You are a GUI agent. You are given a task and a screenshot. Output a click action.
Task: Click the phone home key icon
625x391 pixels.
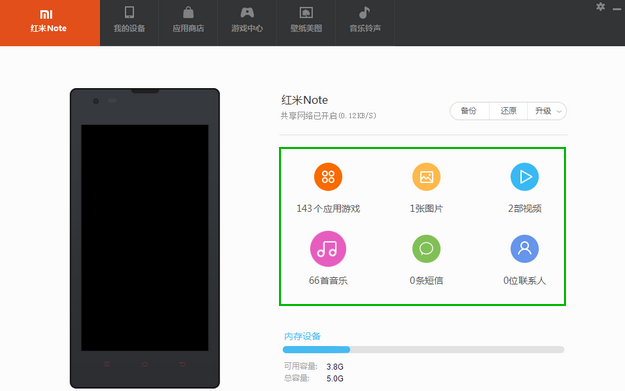145,364
